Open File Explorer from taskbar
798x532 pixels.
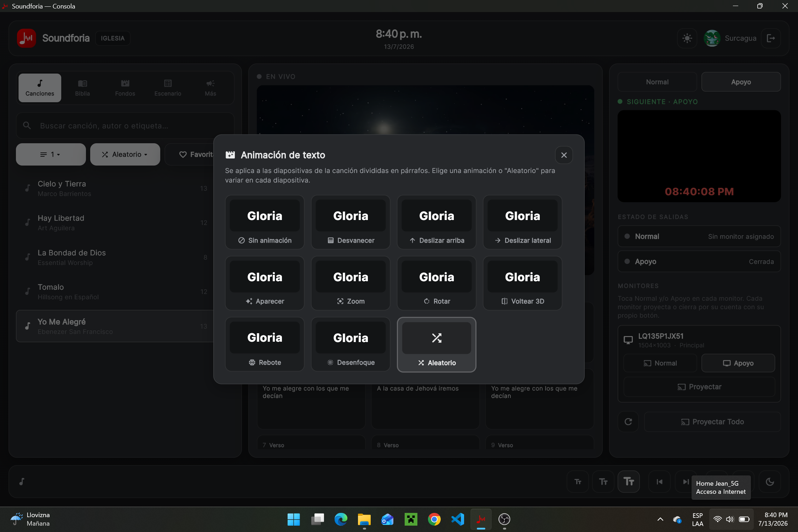point(364,519)
